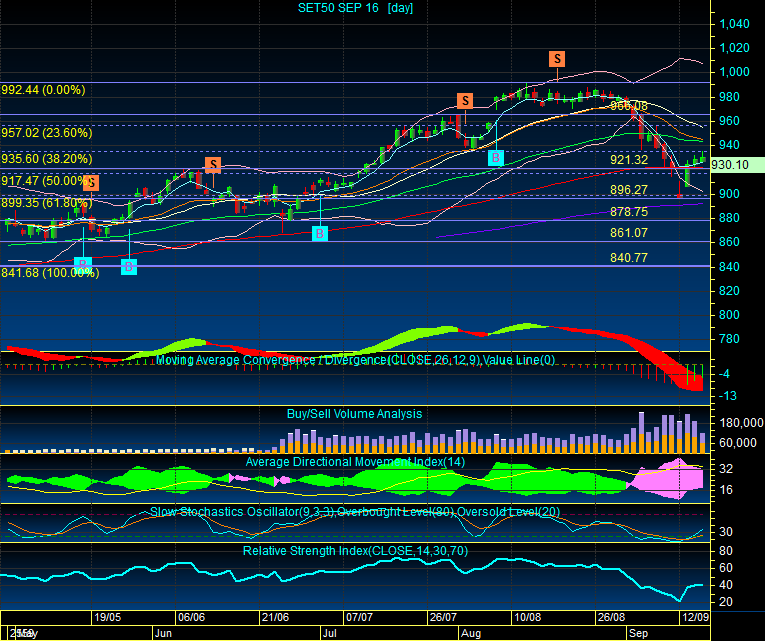Click the 20 RSI axis label

pyautogui.click(x=726, y=602)
